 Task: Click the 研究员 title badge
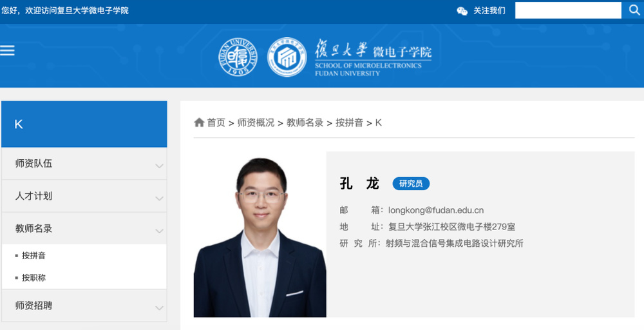click(x=411, y=184)
